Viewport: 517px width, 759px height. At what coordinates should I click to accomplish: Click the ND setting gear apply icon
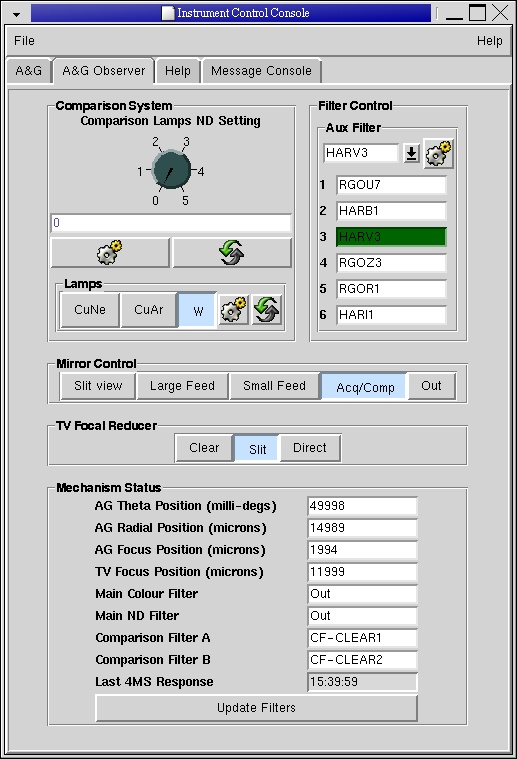click(x=110, y=252)
